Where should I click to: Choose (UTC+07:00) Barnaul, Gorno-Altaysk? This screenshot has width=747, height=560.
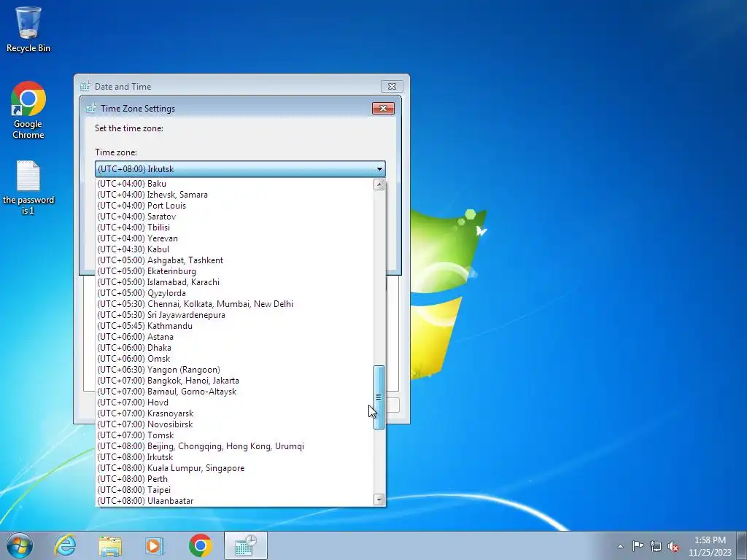click(234, 392)
